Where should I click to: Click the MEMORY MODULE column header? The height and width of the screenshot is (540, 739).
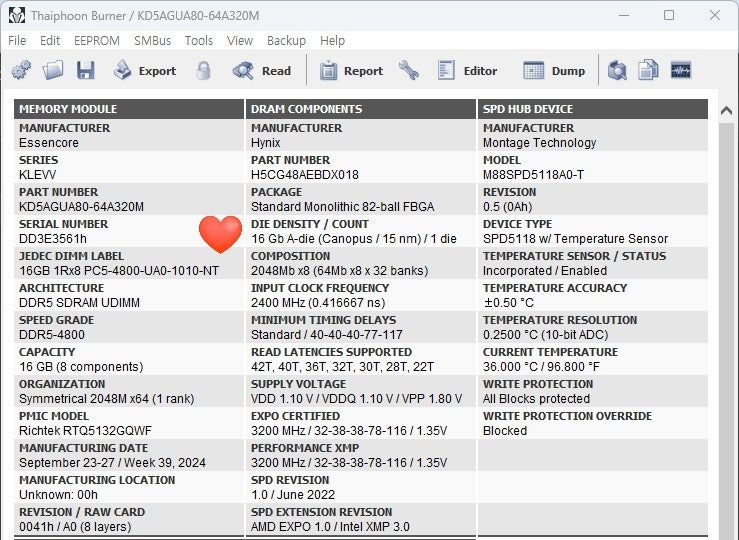coord(129,109)
